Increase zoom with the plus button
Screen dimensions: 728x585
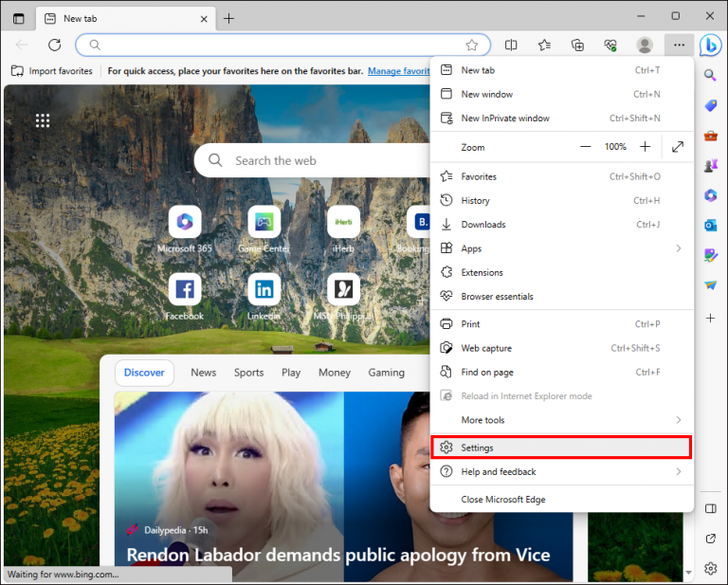(645, 147)
